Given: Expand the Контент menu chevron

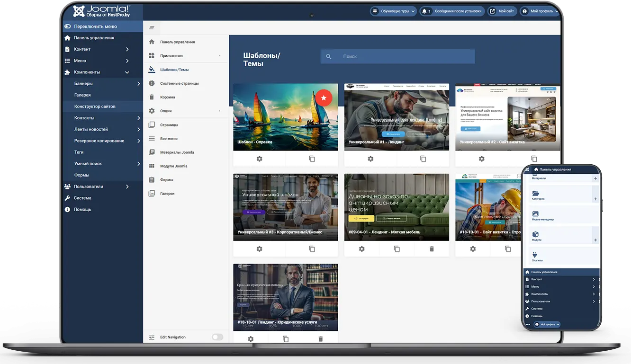Looking at the screenshot, I should coord(127,49).
